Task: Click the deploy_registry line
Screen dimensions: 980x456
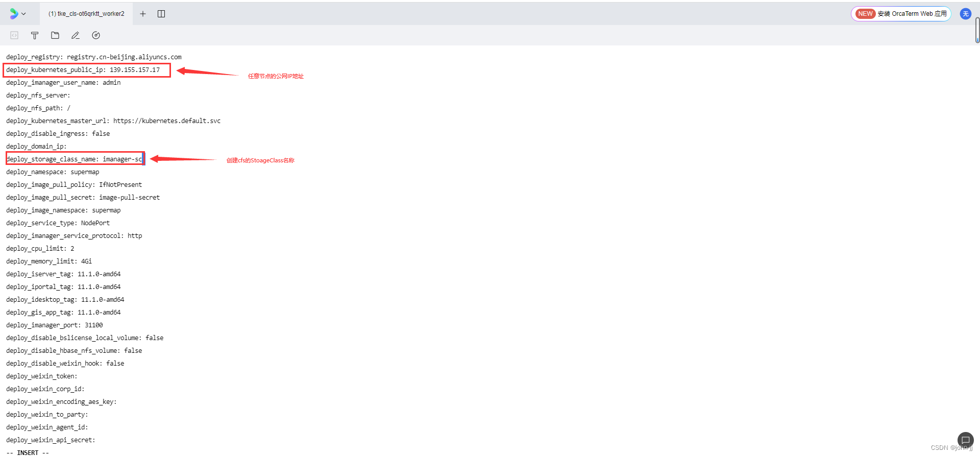Action: 94,57
